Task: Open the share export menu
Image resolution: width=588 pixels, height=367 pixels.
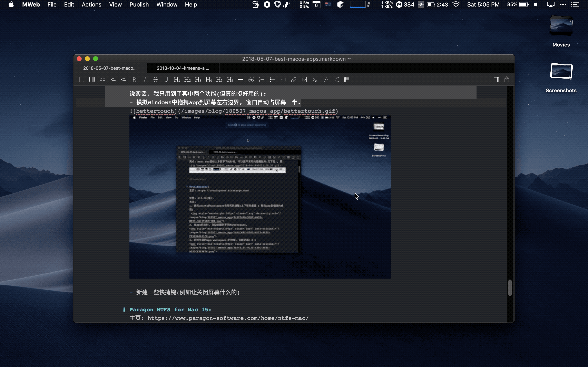Action: click(507, 80)
